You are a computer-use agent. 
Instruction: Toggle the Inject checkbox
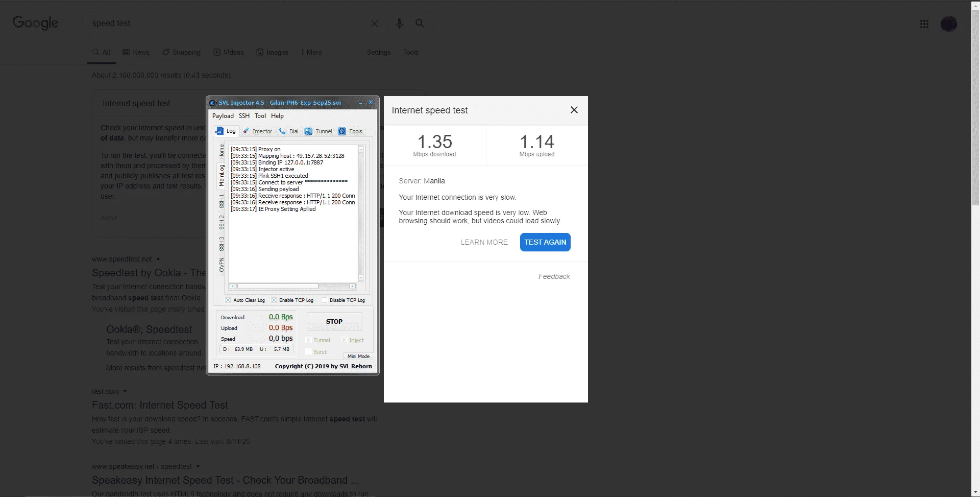[x=344, y=340]
